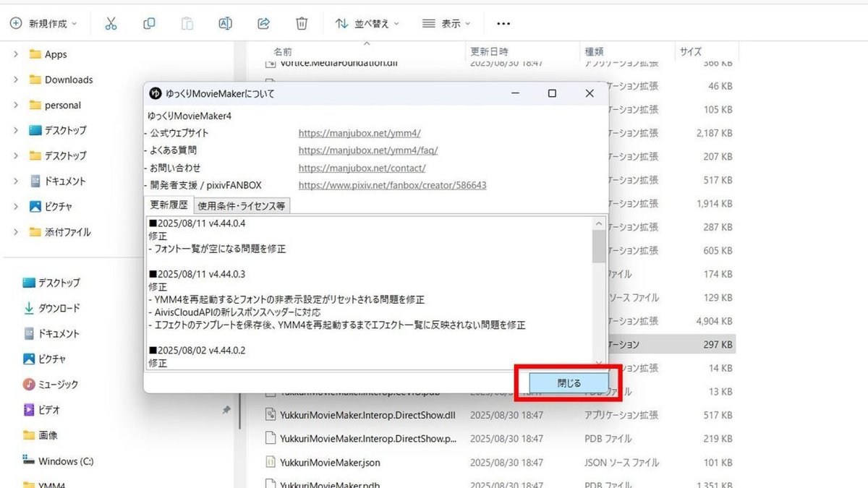Open the ダウンロード folder in the sidebar

coord(59,308)
